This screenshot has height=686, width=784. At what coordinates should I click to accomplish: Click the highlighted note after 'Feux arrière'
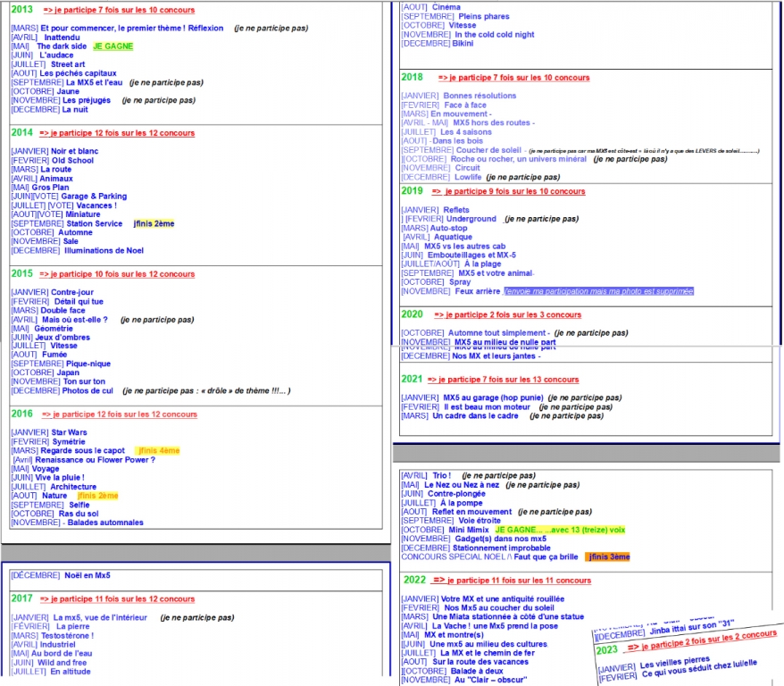pyautogui.click(x=598, y=291)
